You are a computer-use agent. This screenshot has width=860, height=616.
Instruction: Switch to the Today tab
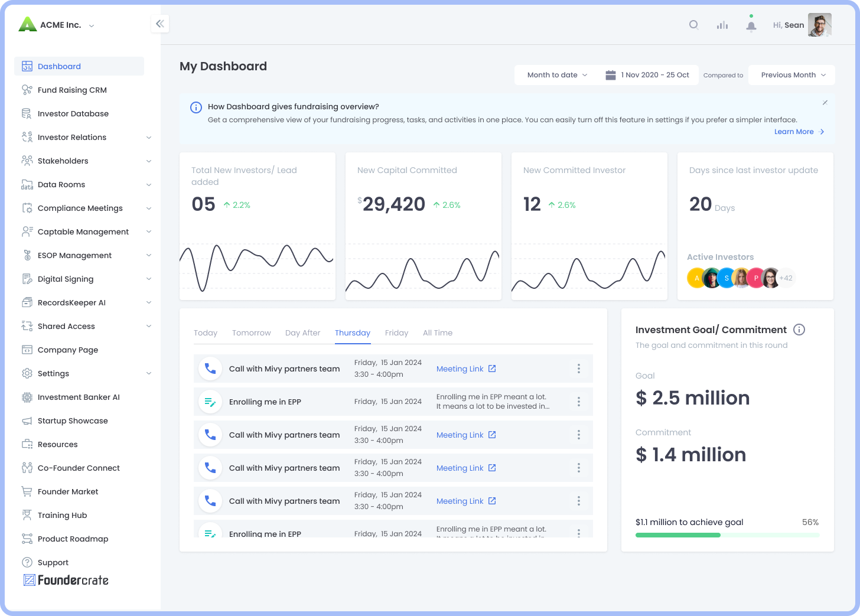[206, 333]
